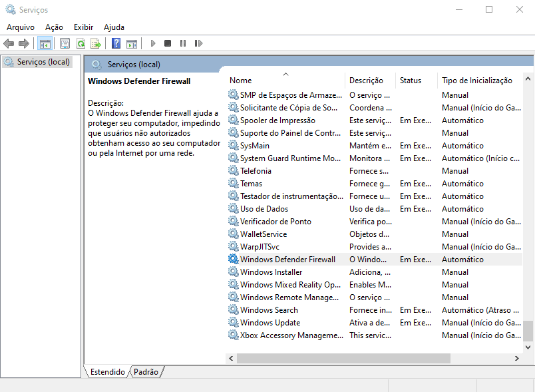Click the gear icon beside WalletService

[x=234, y=234]
